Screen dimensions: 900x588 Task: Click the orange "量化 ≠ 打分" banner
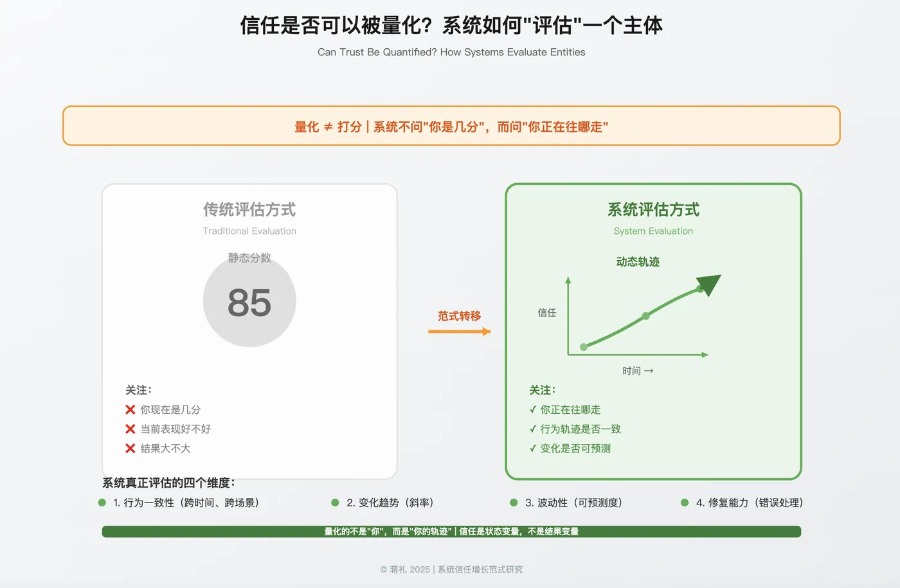point(451,126)
